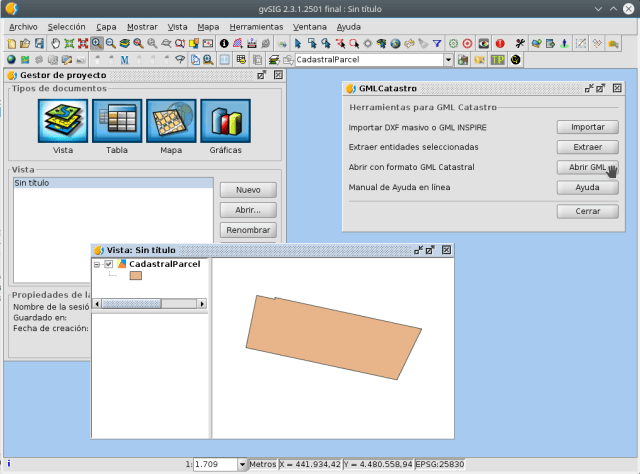
Task: Toggle CadastralParcel layer visibility checkbox
Action: click(x=108, y=264)
